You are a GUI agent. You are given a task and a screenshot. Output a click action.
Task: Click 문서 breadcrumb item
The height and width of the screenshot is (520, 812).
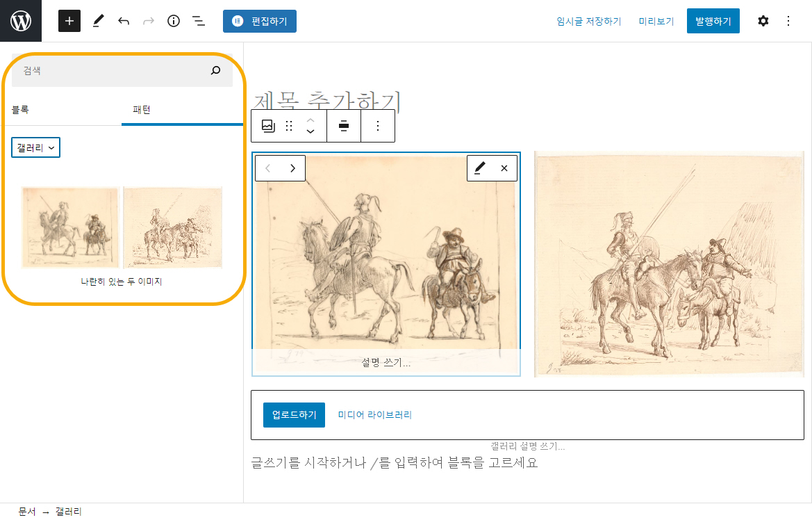(x=27, y=512)
